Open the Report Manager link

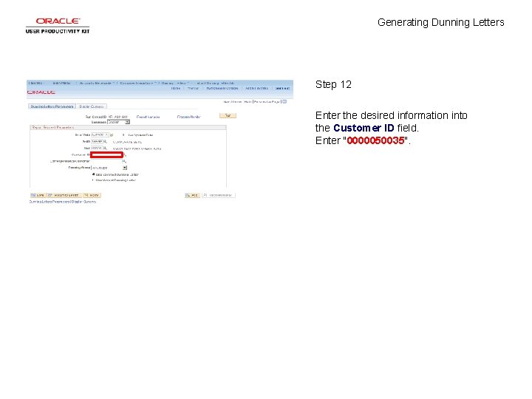[x=148, y=117]
